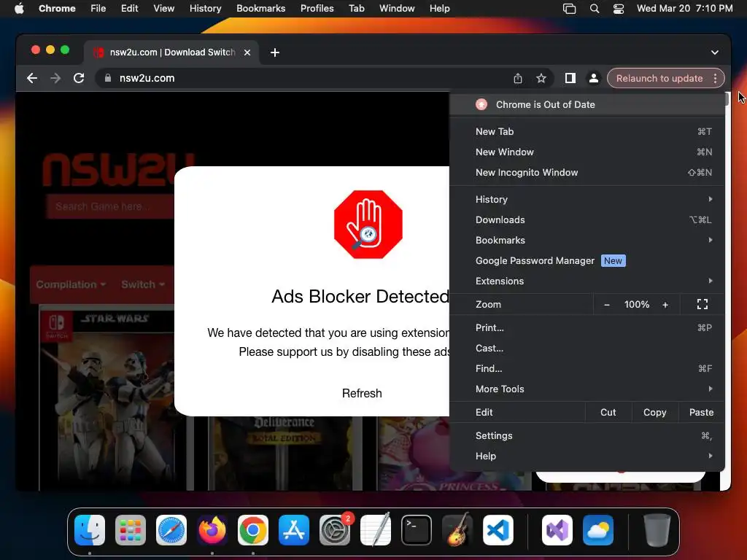Expand the Help submenu in Chrome menu
This screenshot has height=560, width=747.
click(587, 456)
